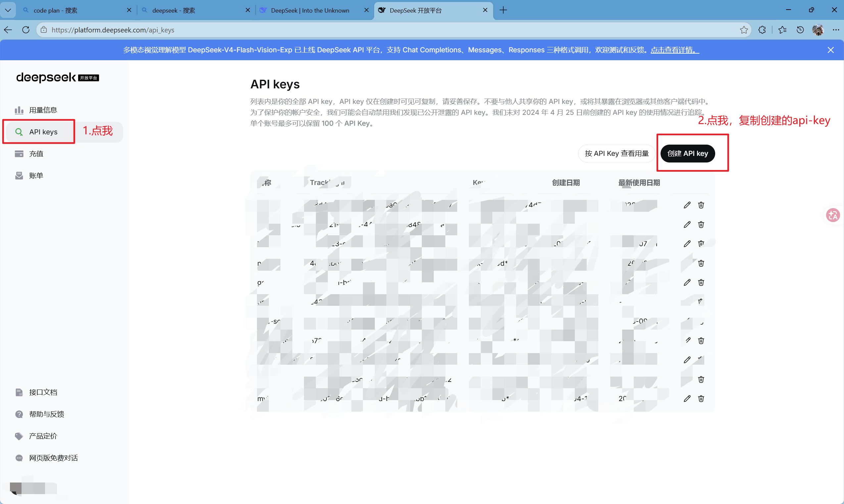Click the 创建日期 column header

(566, 183)
